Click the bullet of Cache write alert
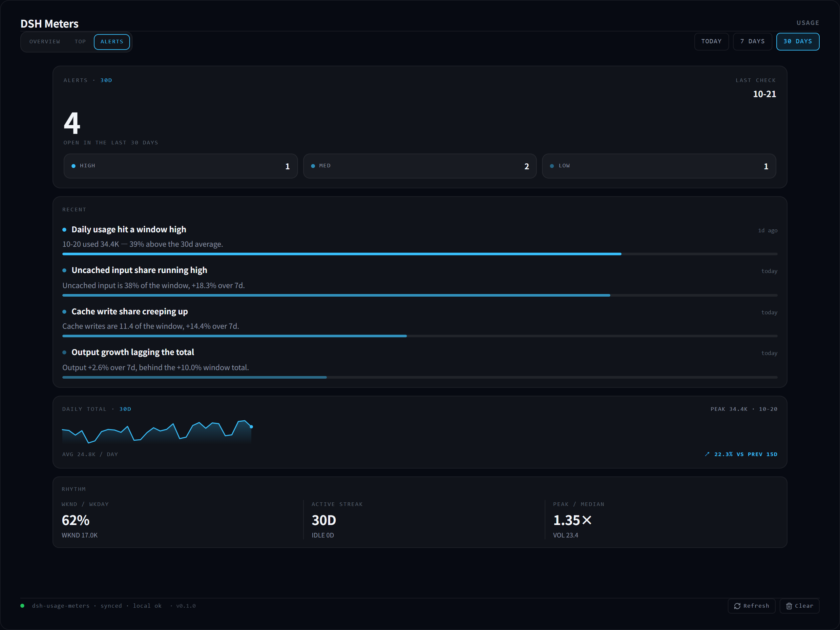 click(64, 312)
